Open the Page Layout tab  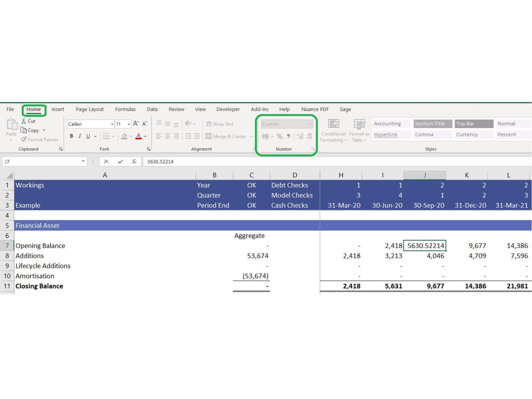pyautogui.click(x=90, y=109)
